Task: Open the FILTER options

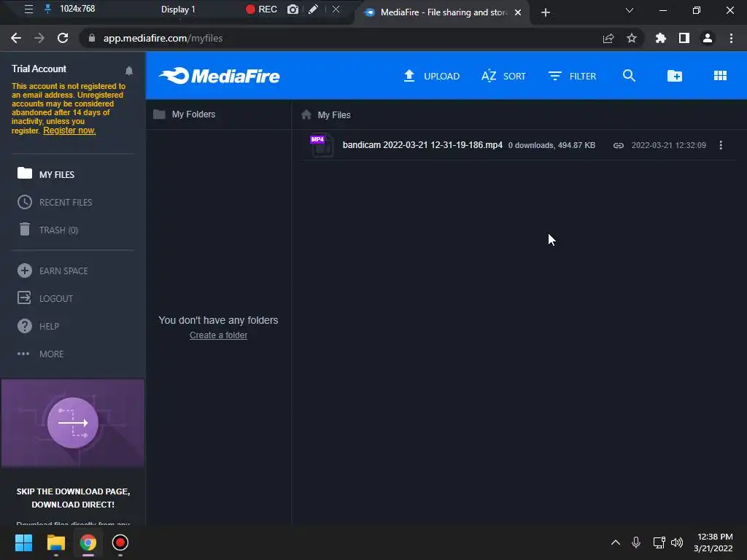Action: point(572,76)
